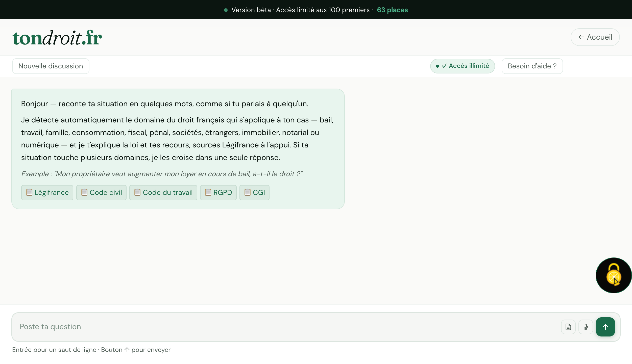This screenshot has height=364, width=632.
Task: Select the Légifrance source chip
Action: pyautogui.click(x=47, y=193)
